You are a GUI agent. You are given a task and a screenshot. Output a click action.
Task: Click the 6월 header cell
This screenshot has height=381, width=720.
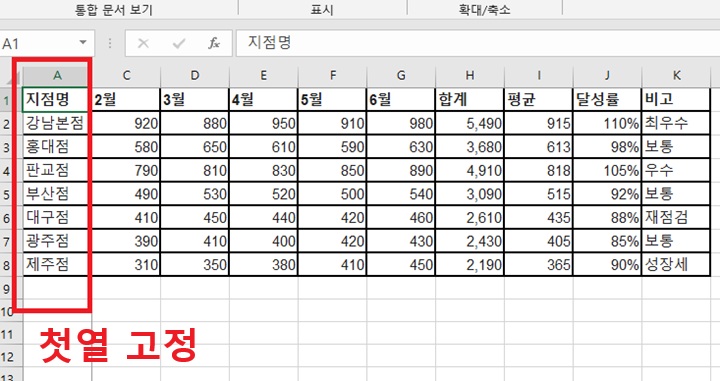(401, 99)
